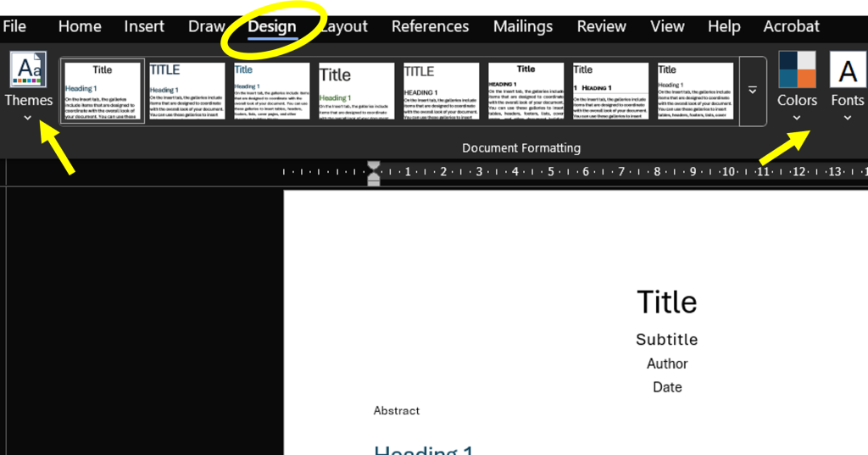The width and height of the screenshot is (868, 455).
Task: Apply the uppercase TITLE style set, second thumbnail
Action: click(187, 91)
